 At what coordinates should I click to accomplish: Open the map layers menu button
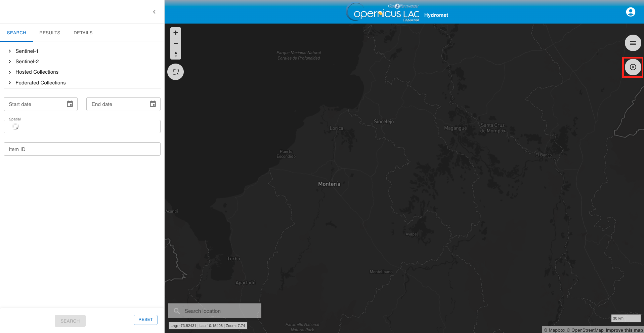click(633, 43)
